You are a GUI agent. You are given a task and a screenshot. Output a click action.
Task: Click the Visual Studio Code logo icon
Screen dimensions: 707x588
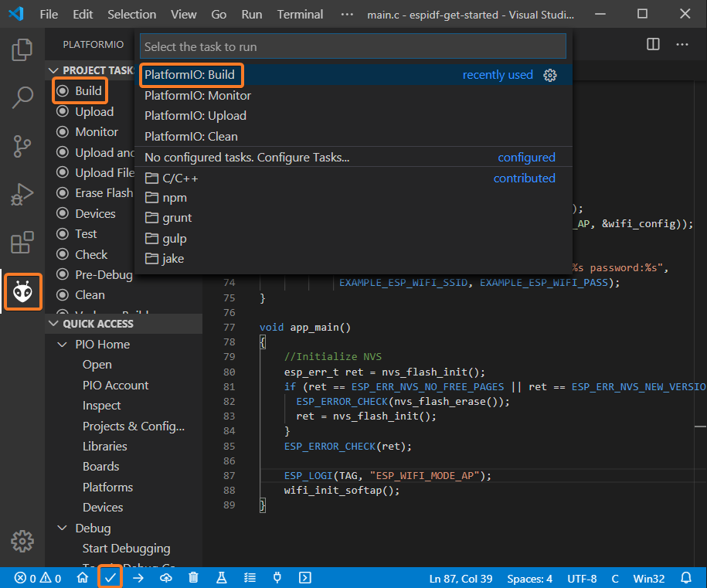pyautogui.click(x=16, y=14)
